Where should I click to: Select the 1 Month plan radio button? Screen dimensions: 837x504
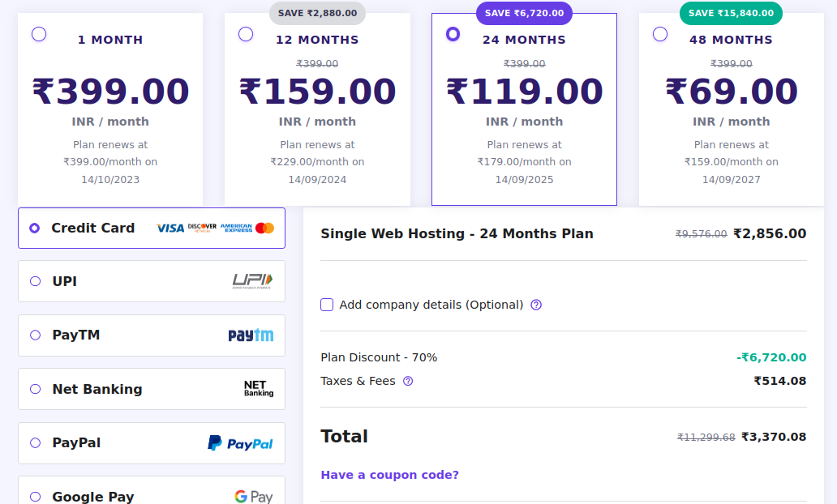39,34
